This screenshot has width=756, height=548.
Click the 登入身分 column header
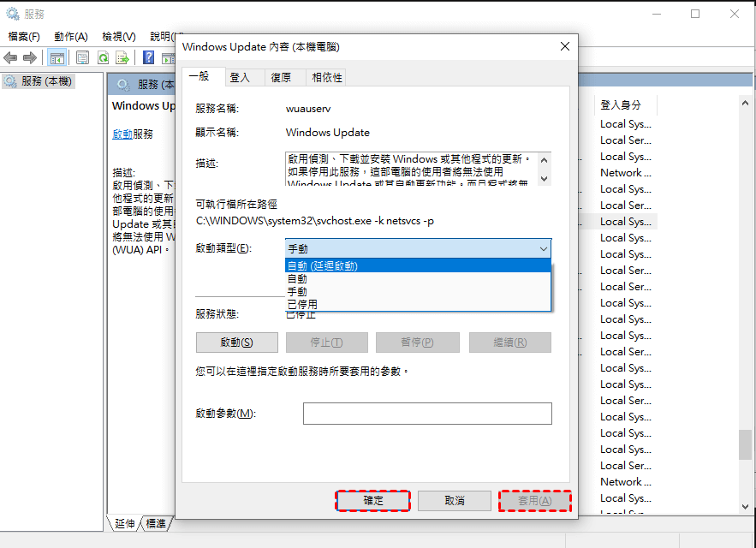pos(625,104)
